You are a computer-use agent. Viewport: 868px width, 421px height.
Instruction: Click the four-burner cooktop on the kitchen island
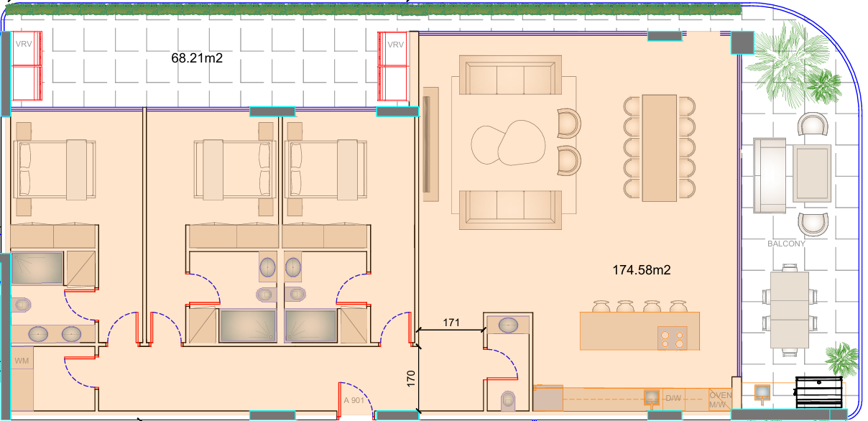[672, 338]
